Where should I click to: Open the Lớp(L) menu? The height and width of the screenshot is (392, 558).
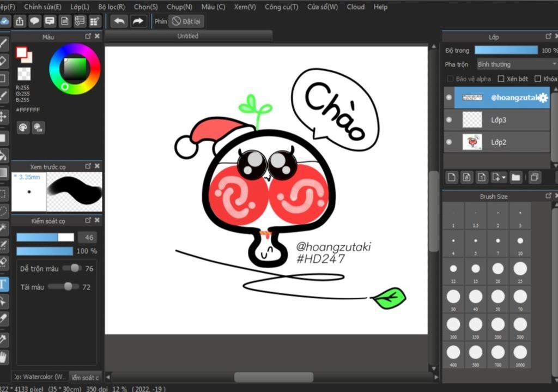pyautogui.click(x=80, y=7)
